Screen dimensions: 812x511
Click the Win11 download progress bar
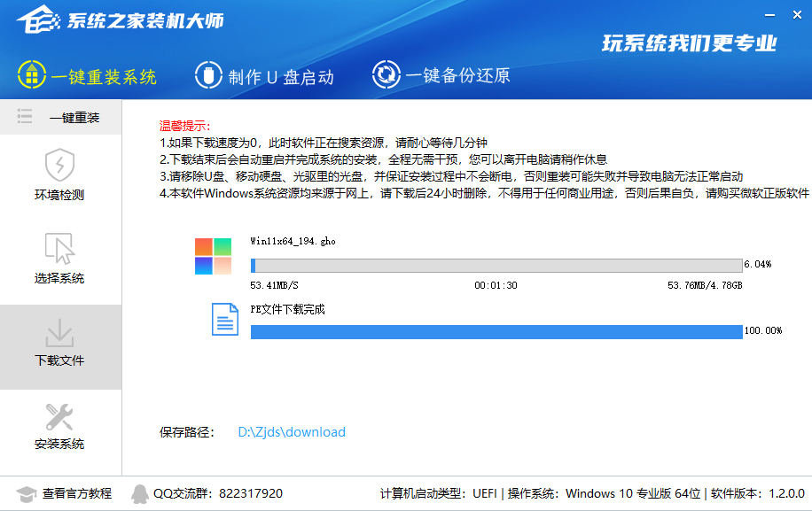496,265
